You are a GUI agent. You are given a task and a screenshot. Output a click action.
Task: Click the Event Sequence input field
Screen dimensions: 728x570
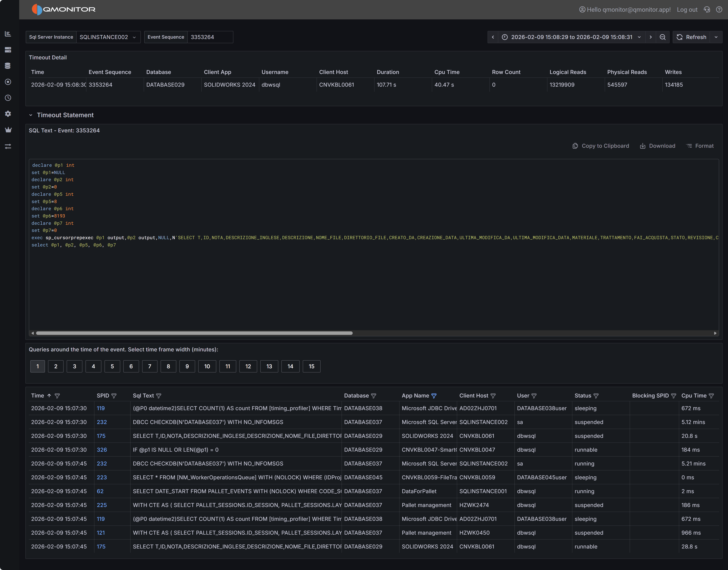[210, 37]
